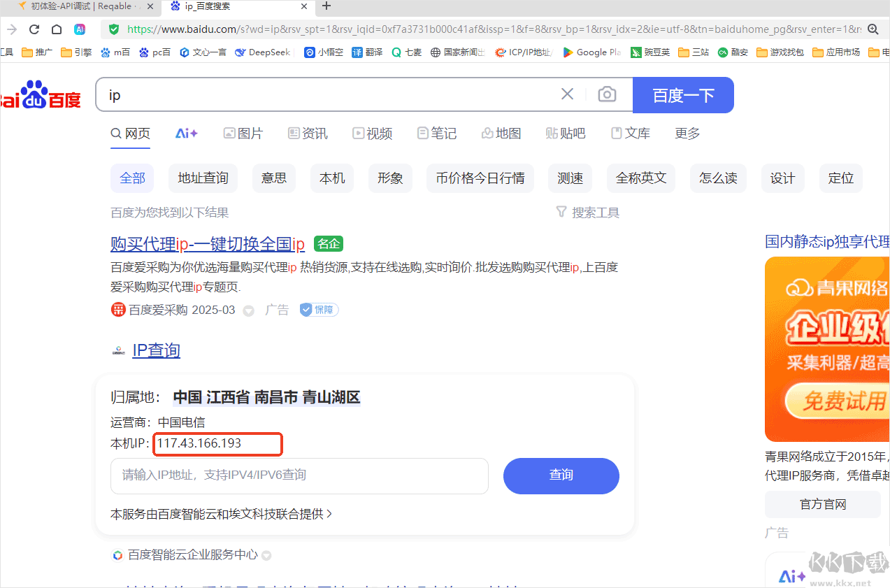Click the camera image-search icon in the search box

[606, 94]
